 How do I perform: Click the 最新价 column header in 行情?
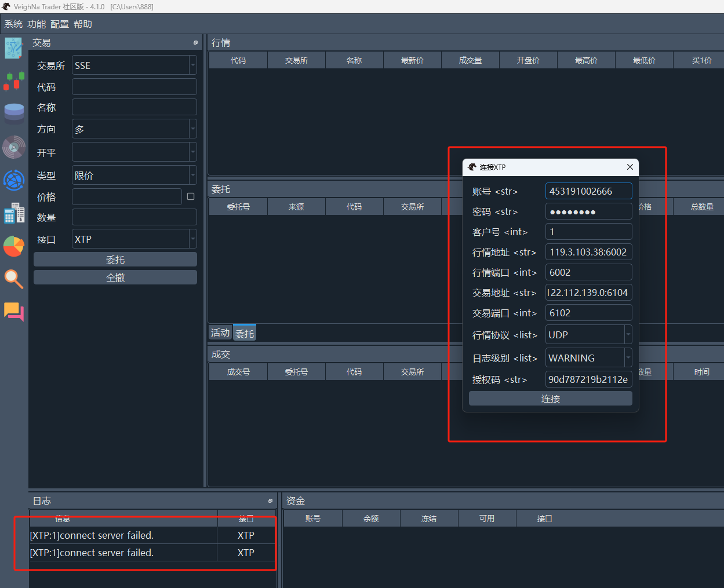pyautogui.click(x=412, y=60)
